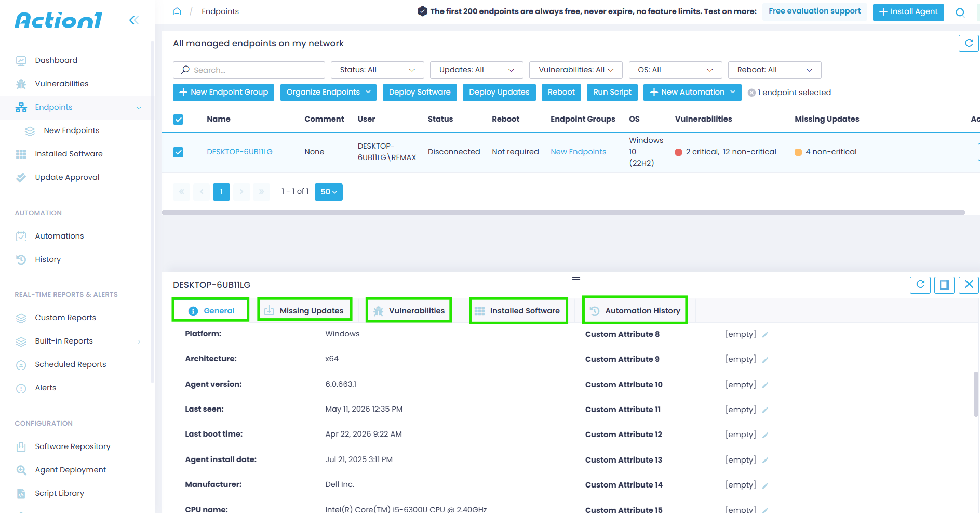The image size is (980, 513).
Task: Select page 1 in pagination
Action: [x=221, y=192]
